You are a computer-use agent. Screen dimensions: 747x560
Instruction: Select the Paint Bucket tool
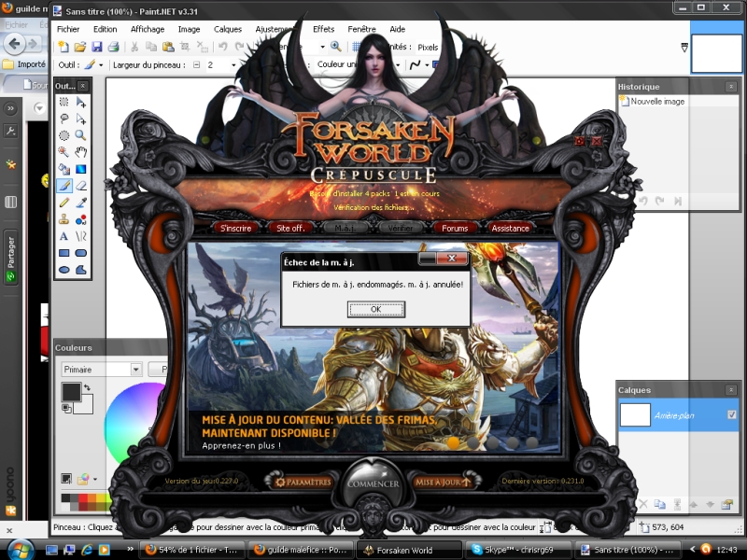click(x=63, y=169)
